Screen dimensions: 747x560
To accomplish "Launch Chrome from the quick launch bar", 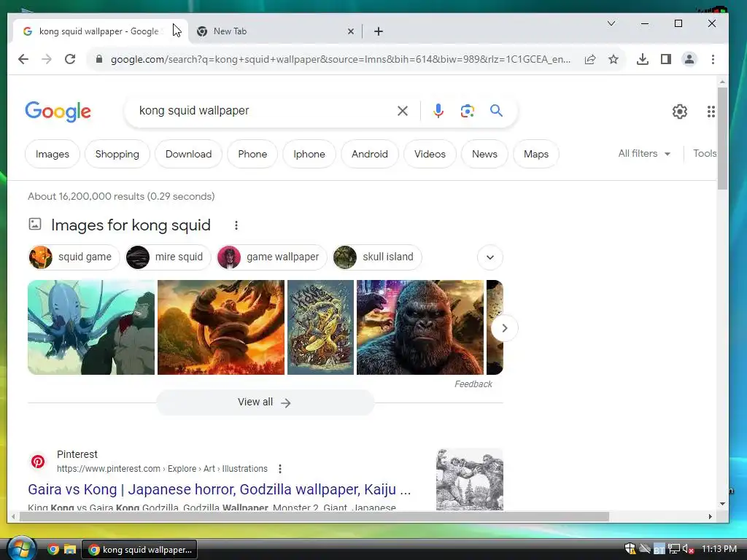I will 53,550.
